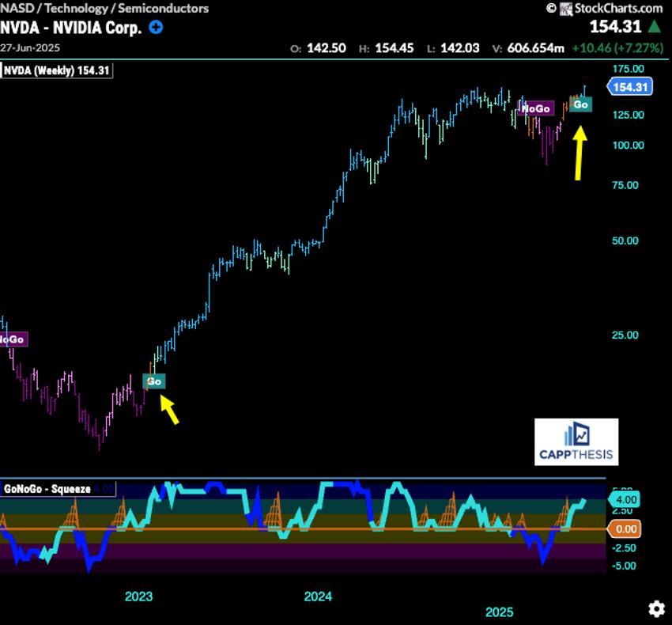
Task: Open the NASD / Technology / Semiconductors breadcrumb
Action: click(104, 8)
